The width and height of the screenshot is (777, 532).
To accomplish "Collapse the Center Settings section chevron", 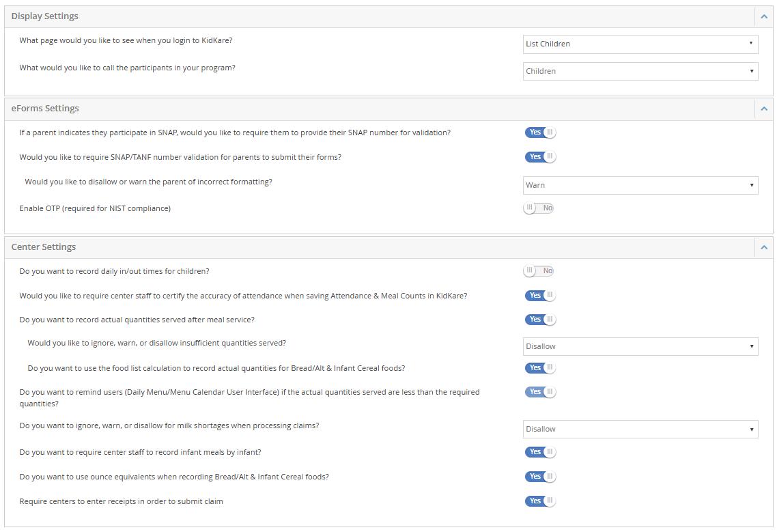I will coord(763,247).
